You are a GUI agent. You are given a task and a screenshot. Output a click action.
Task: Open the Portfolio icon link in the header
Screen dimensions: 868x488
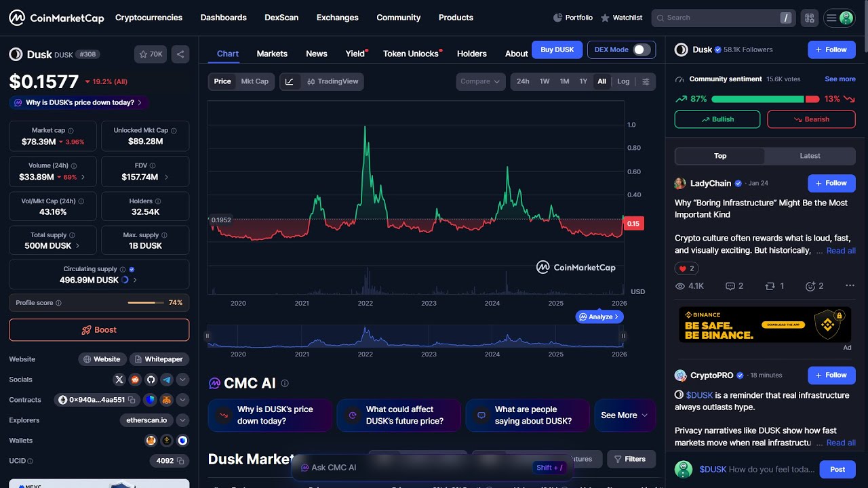573,18
